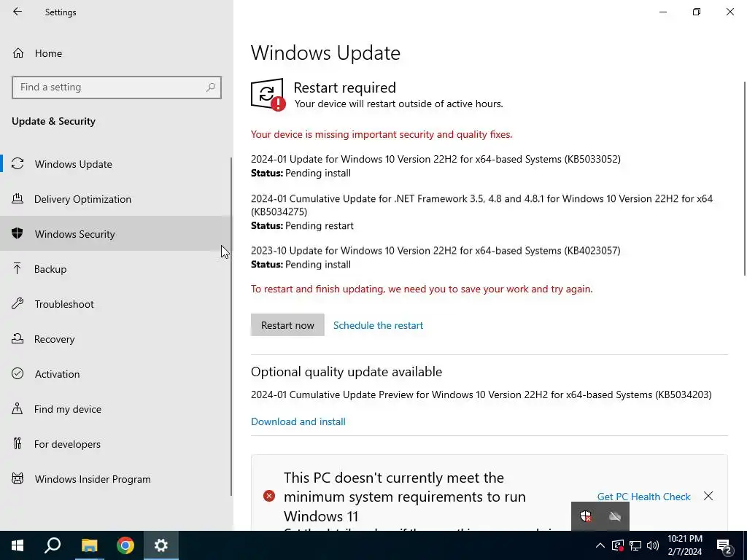Open the taskbar clock showing 10:21 PM
Screen dimensions: 747x560
pos(684,545)
